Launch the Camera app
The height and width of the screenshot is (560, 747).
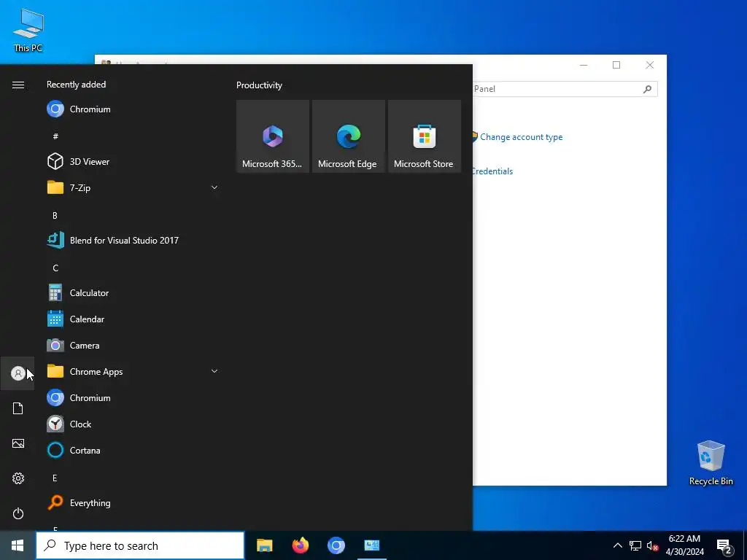133,345
